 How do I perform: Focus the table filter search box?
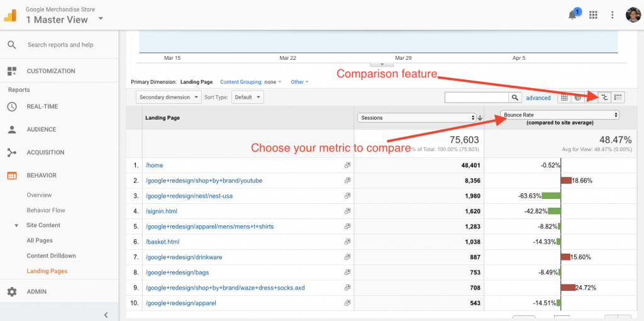477,98
